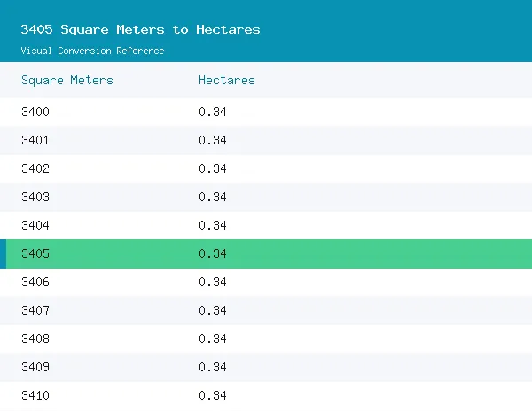Click the 'Visual Conversion Reference' subtitle
Image resolution: width=532 pixels, height=413 pixels.
92,51
